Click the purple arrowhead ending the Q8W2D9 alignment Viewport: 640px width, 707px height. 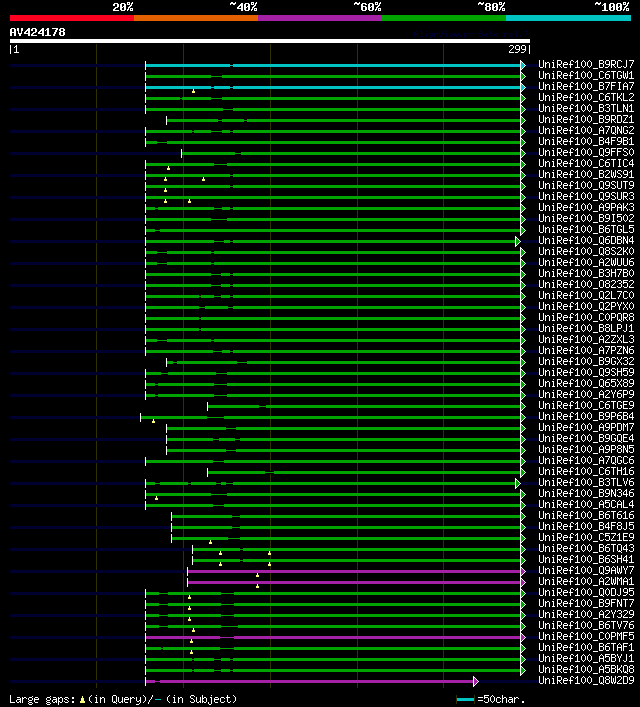coord(475,681)
